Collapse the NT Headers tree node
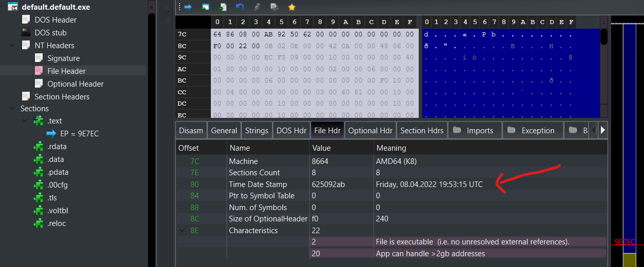Image resolution: width=644 pixels, height=267 pixels. click(12, 46)
